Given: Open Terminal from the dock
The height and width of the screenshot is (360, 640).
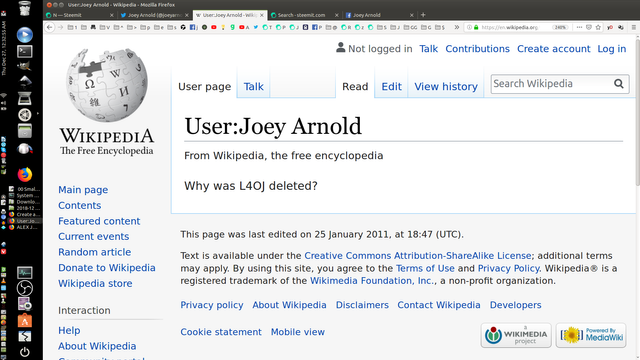Looking at the screenshot, I should [x=24, y=51].
